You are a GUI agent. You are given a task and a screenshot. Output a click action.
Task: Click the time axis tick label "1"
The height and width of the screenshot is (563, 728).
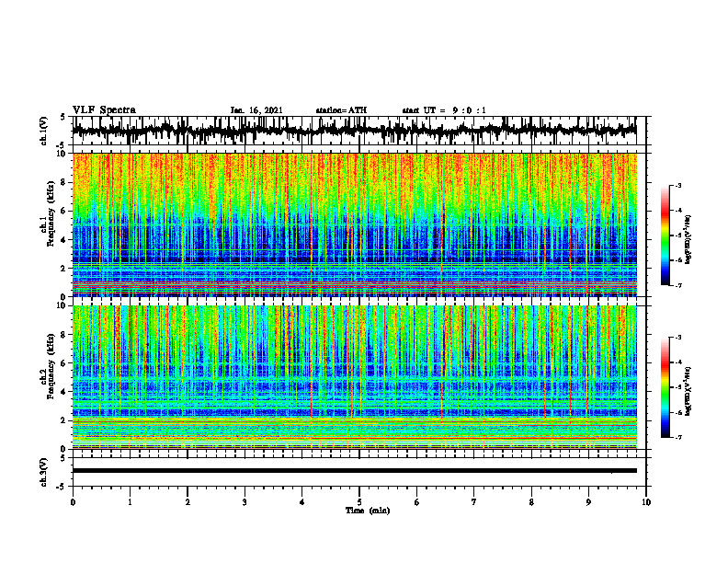pyautogui.click(x=130, y=502)
